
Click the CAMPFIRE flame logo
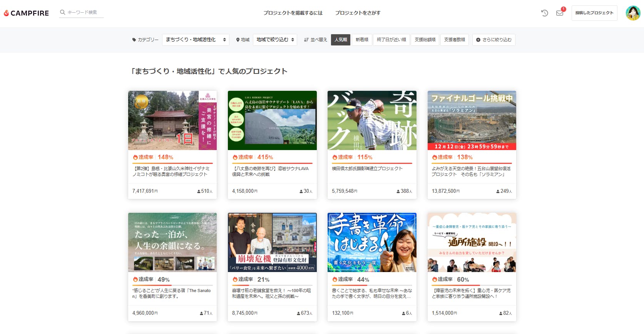pos(7,13)
